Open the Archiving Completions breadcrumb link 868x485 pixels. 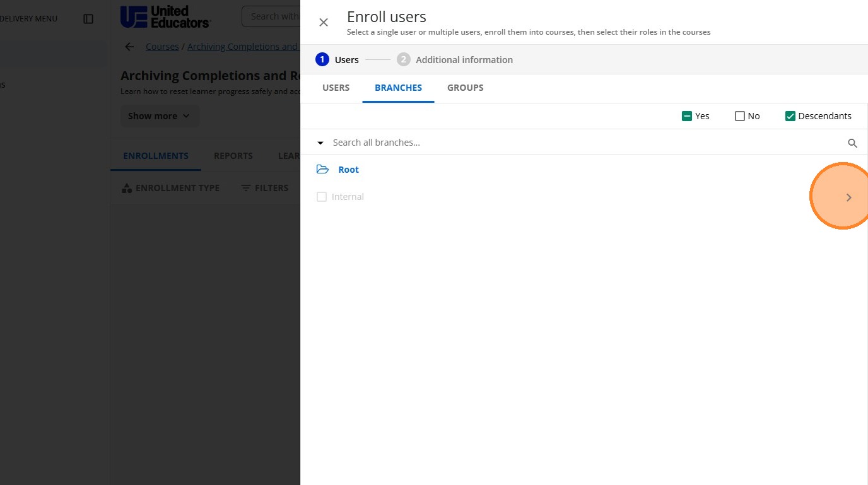pos(243,47)
